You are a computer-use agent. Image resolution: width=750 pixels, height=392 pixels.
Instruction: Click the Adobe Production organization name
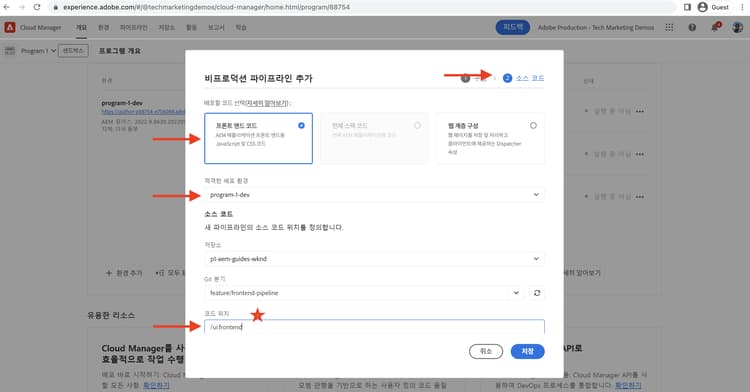click(x=596, y=28)
